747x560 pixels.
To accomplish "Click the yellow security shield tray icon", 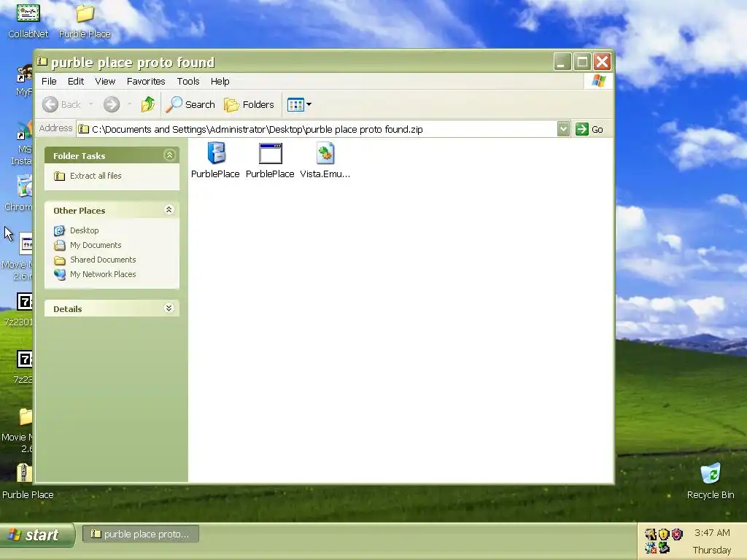I will click(x=664, y=534).
